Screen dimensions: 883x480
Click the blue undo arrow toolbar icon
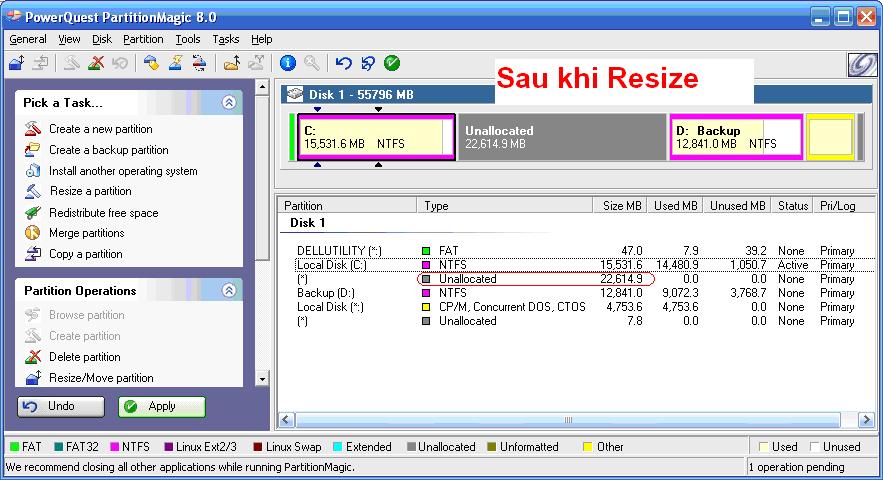point(343,63)
